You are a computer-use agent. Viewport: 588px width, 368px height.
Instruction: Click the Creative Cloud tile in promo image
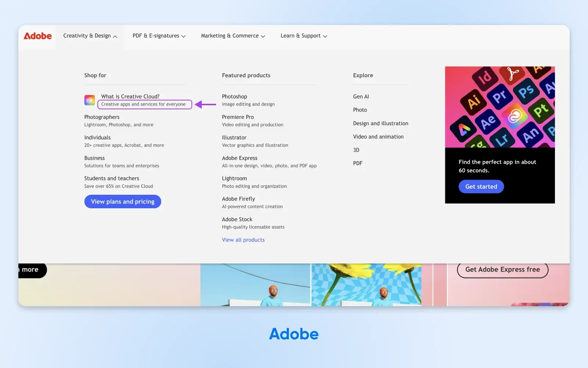pos(515,117)
